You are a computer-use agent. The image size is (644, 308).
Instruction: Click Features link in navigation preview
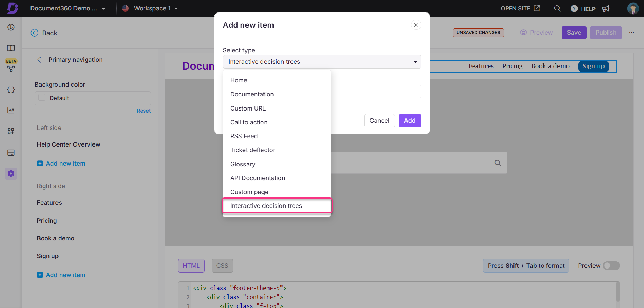coord(481,66)
